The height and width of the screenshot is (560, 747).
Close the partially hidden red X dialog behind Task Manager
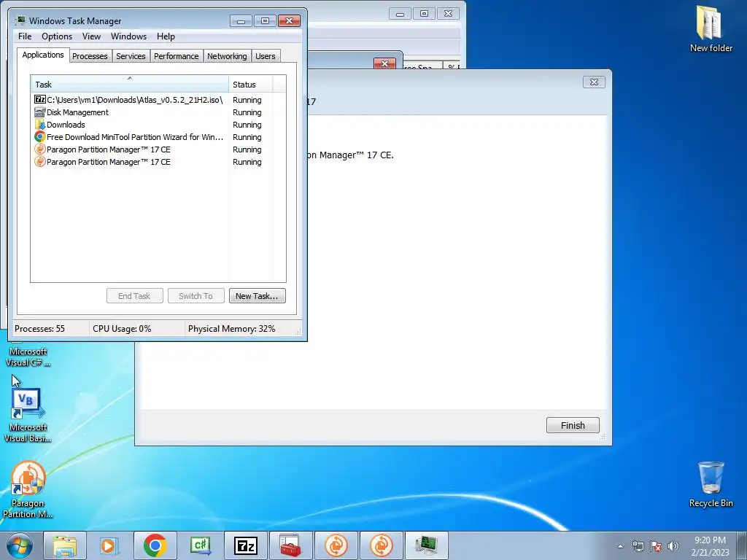(x=384, y=63)
